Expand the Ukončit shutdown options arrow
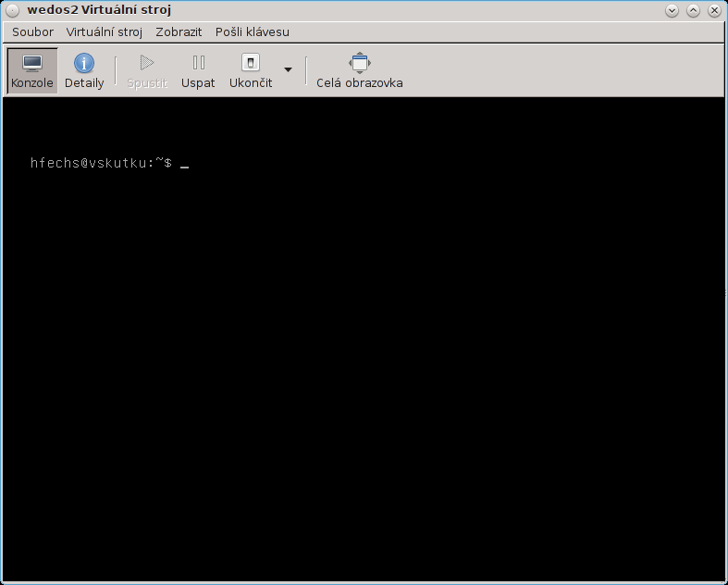 coord(288,70)
